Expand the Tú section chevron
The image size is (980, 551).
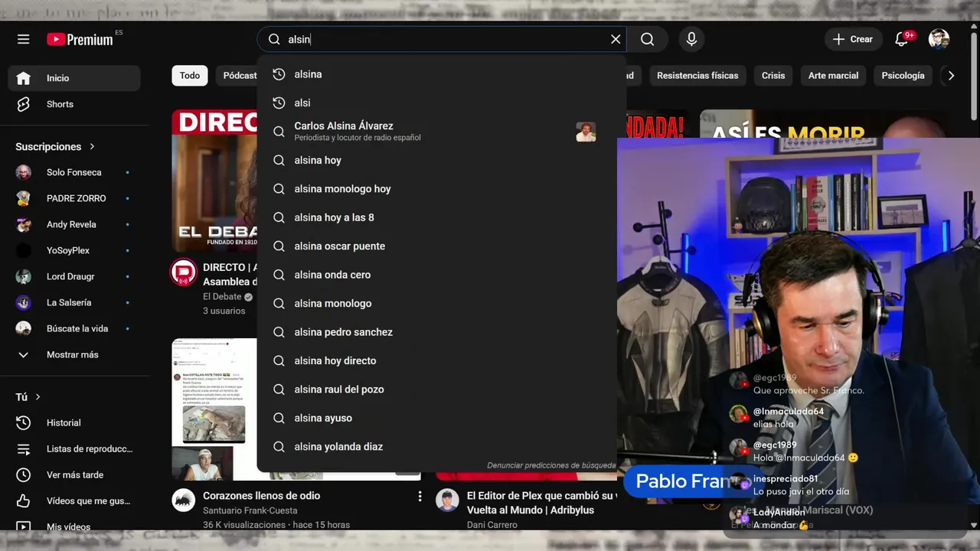point(38,396)
